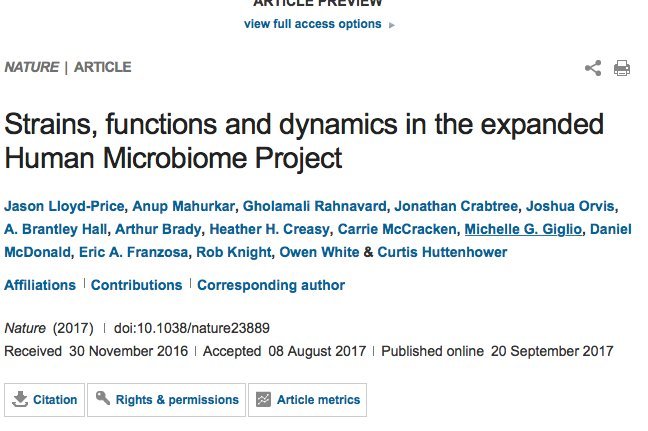
Task: Click author Gholamali Rahnavard
Action: click(315, 207)
